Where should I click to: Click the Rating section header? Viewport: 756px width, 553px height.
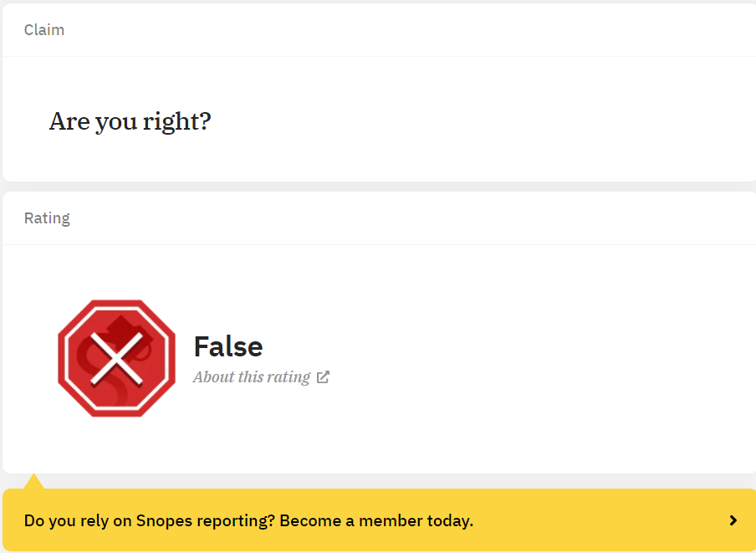click(47, 218)
